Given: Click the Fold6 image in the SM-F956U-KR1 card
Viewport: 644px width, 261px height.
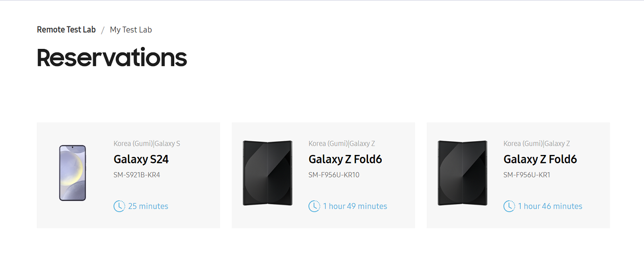Looking at the screenshot, I should [462, 173].
